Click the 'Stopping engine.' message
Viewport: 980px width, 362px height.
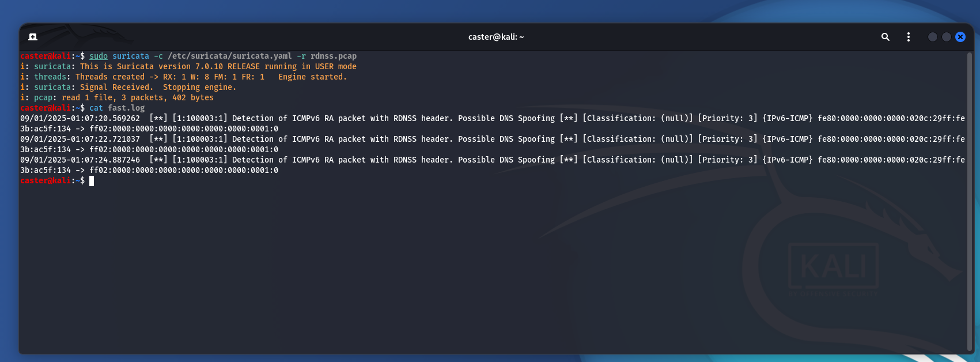[x=199, y=87]
